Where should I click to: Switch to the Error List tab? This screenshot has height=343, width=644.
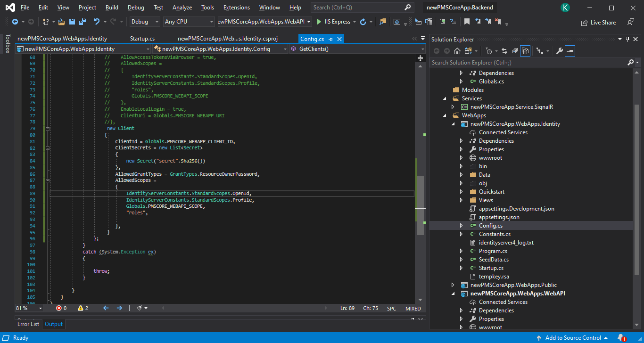(28, 324)
